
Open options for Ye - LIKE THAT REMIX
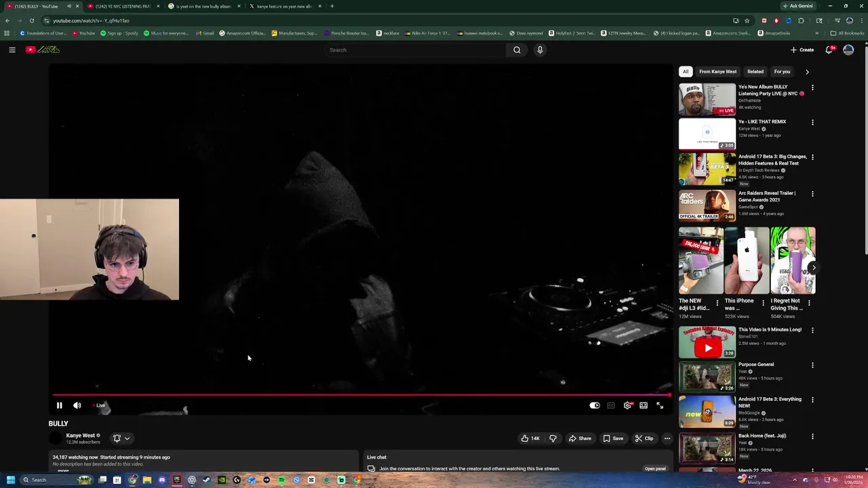pos(812,123)
